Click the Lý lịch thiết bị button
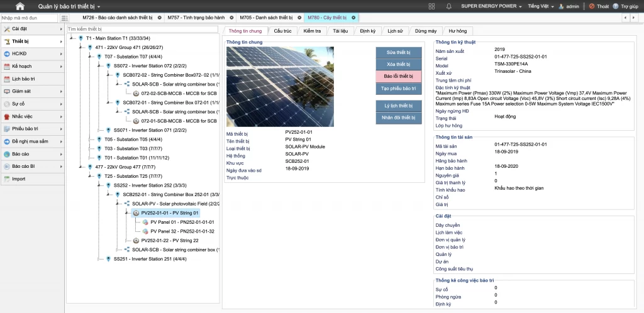Image resolution: width=644 pixels, height=313 pixels. (x=398, y=106)
